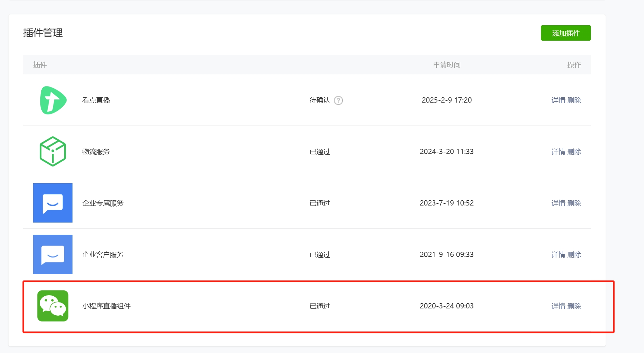Open the 看点直播 plugin icon
This screenshot has height=353, width=644.
point(53,100)
